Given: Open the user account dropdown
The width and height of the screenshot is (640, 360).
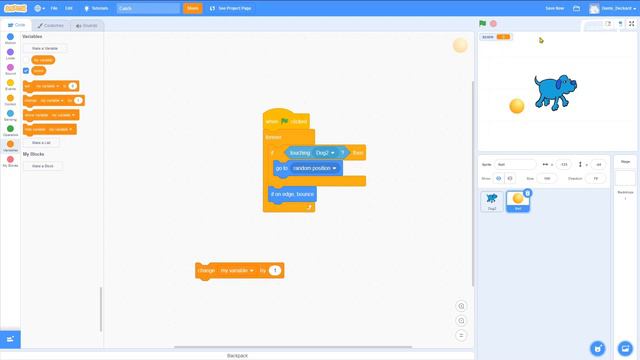Looking at the screenshot, I should coord(613,8).
